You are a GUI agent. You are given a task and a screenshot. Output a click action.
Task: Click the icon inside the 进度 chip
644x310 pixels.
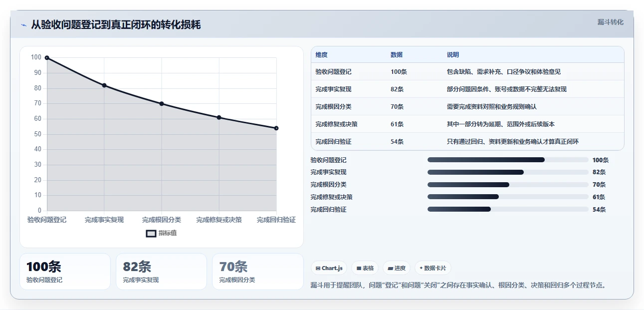tap(390, 269)
